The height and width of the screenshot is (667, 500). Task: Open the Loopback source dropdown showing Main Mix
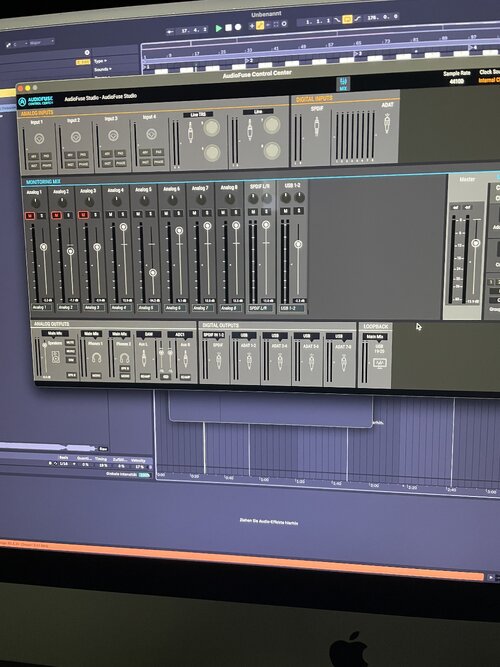375,336
